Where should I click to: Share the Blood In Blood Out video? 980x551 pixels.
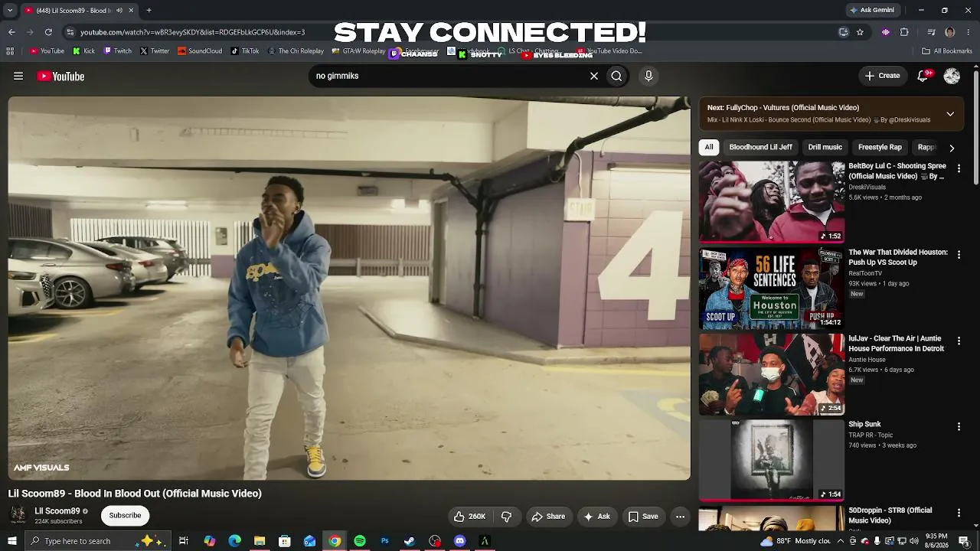click(548, 517)
